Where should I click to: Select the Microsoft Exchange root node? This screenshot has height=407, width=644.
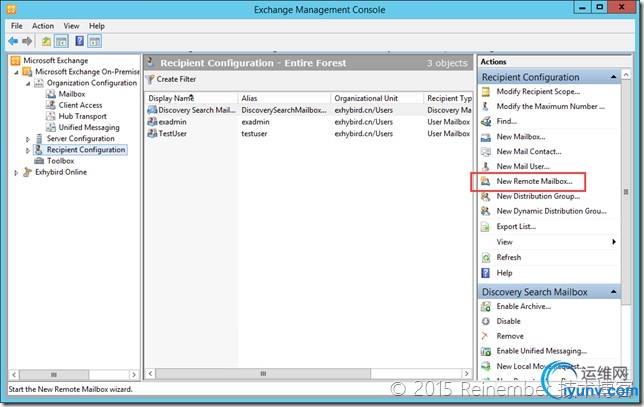tap(56, 60)
